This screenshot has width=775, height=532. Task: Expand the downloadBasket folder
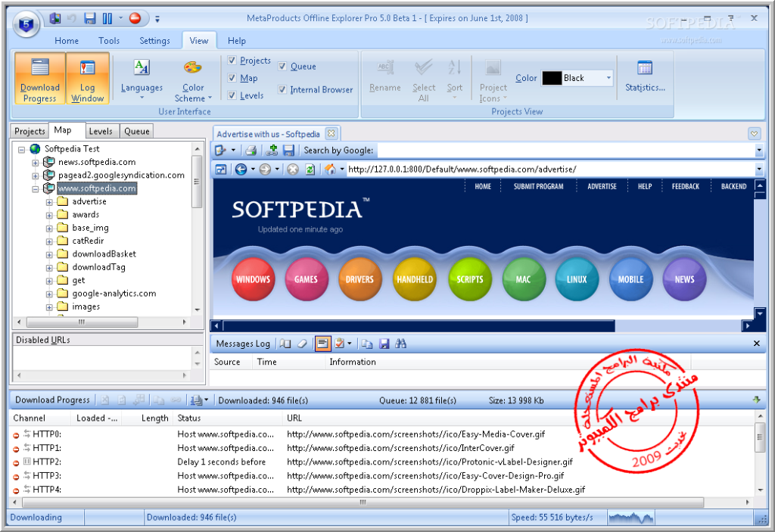click(x=49, y=254)
